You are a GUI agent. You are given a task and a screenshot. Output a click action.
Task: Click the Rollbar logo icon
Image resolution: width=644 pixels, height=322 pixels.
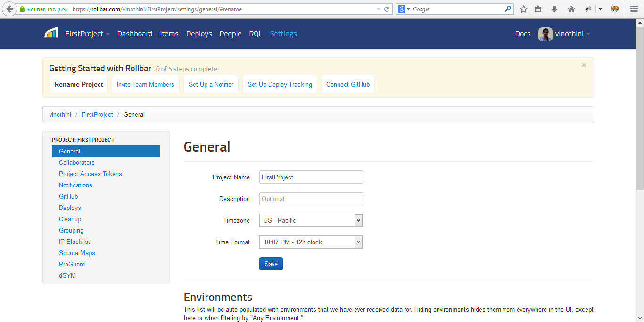click(51, 32)
